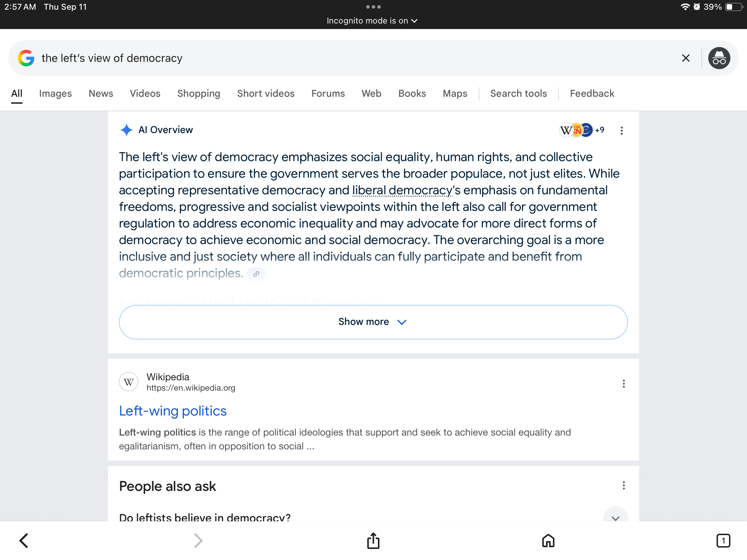Image resolution: width=747 pixels, height=560 pixels.
Task: Clear the search query with X
Action: click(x=685, y=58)
